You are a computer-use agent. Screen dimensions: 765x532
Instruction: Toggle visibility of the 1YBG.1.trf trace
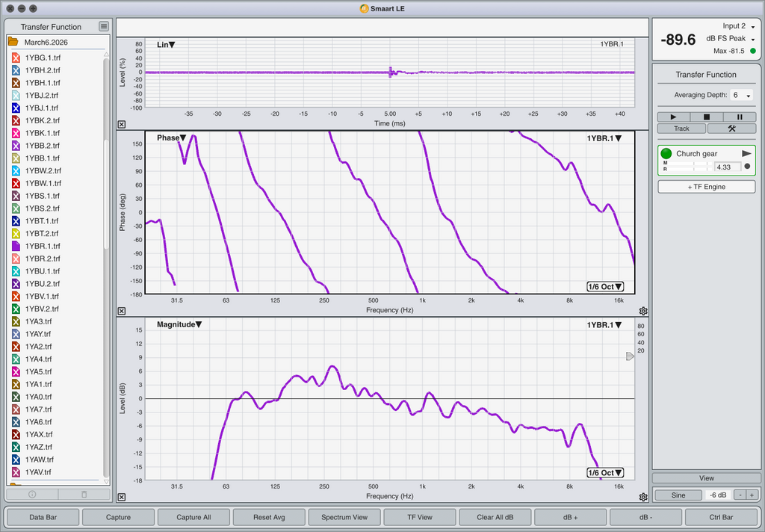pyautogui.click(x=16, y=58)
